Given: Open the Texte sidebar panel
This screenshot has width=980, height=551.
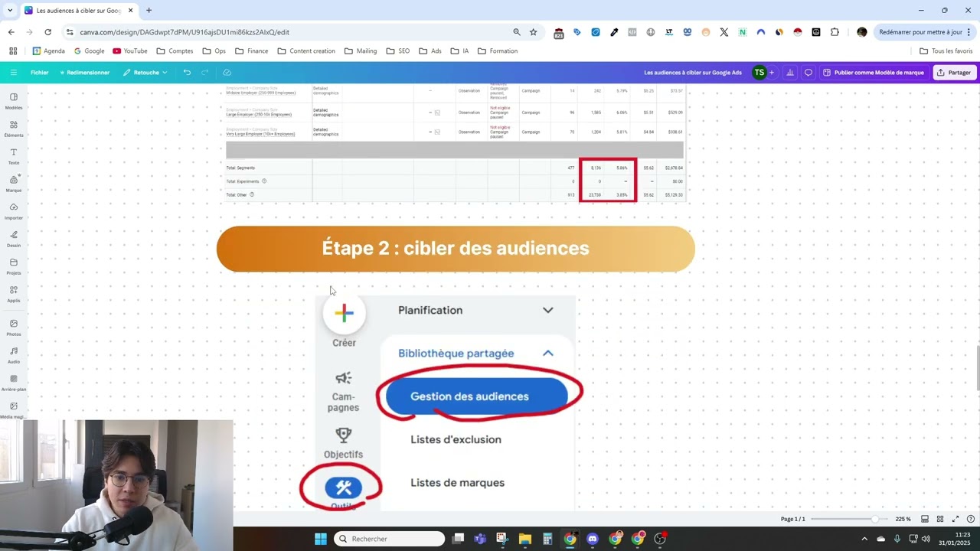Looking at the screenshot, I should coord(14,156).
